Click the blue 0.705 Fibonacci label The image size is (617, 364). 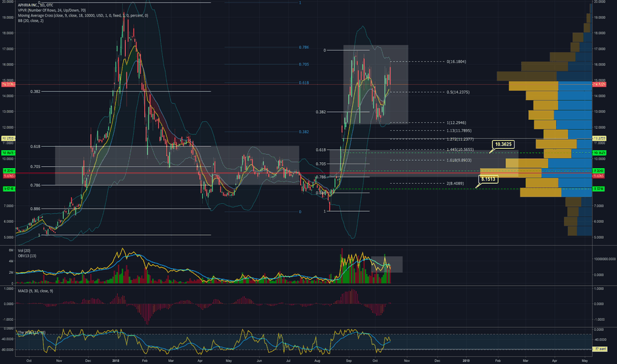coord(304,64)
